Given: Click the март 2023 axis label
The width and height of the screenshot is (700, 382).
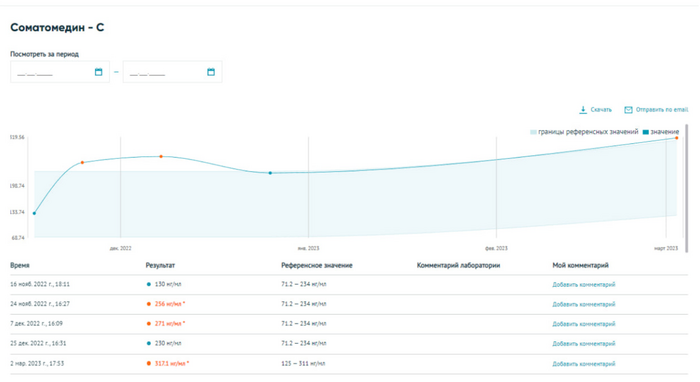Looking at the screenshot, I should tap(666, 248).
